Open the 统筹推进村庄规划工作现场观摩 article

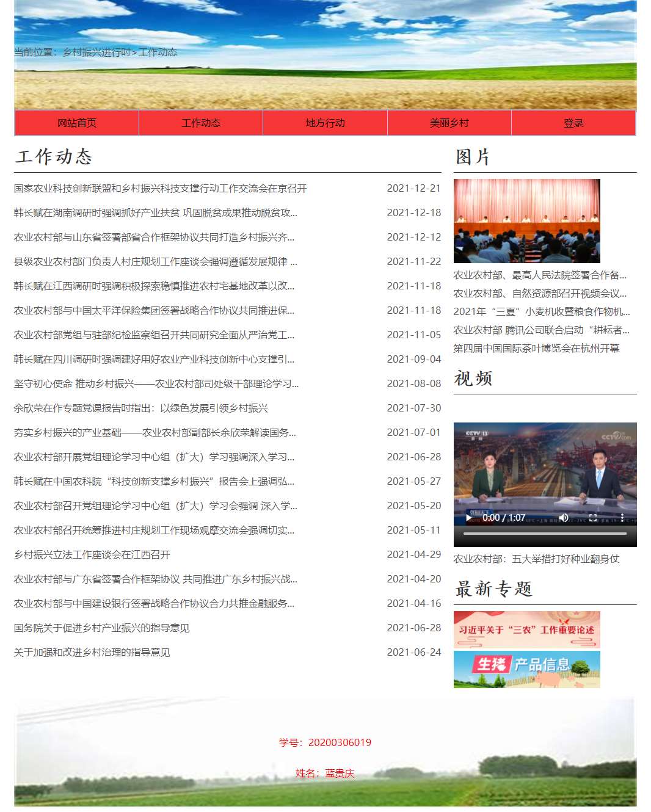click(154, 531)
